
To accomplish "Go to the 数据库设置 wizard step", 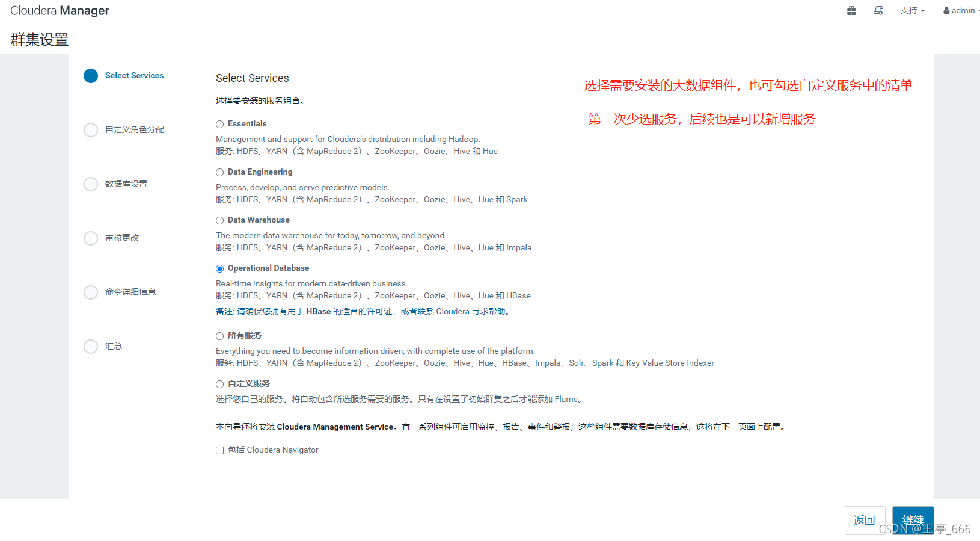I will pyautogui.click(x=126, y=184).
